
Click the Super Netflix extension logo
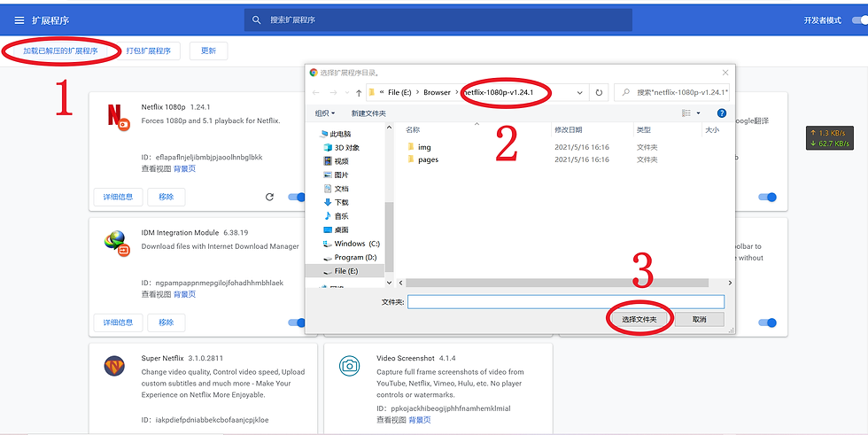114,366
